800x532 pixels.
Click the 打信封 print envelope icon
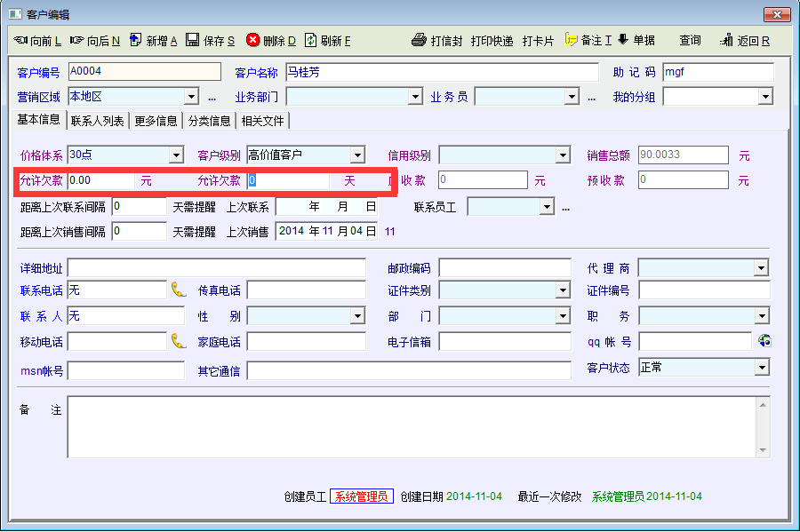[420, 41]
